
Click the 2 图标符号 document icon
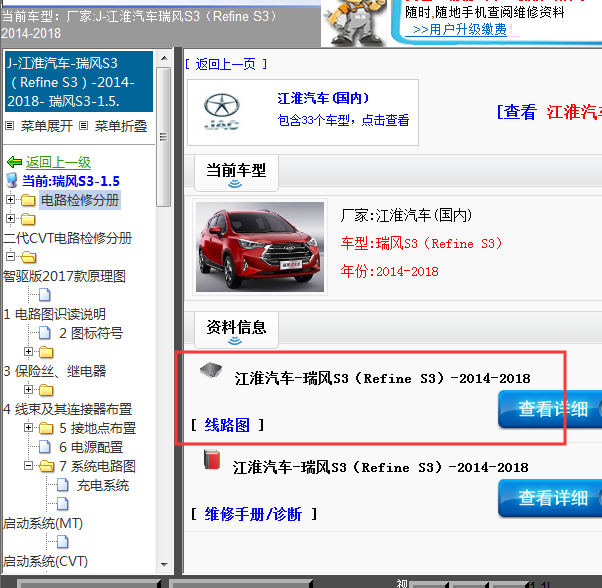click(x=45, y=333)
